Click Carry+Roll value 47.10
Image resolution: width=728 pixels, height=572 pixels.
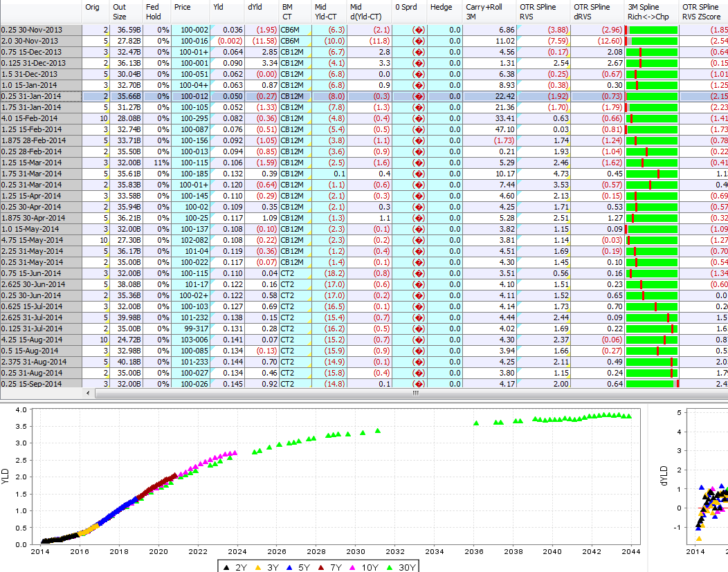(490, 129)
